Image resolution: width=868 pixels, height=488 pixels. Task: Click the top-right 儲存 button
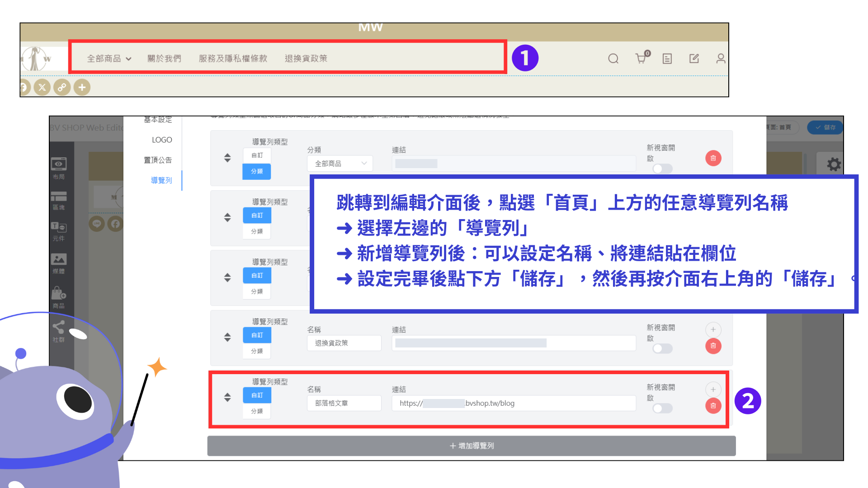tap(825, 127)
